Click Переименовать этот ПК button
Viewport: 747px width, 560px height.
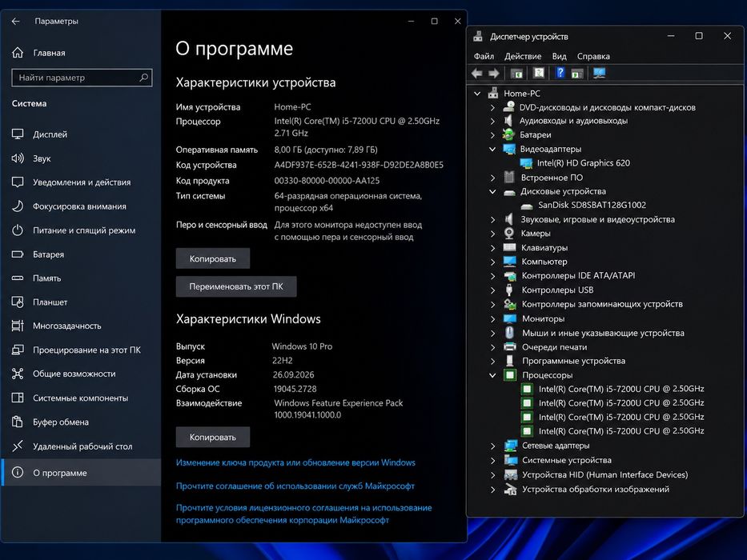pos(236,286)
